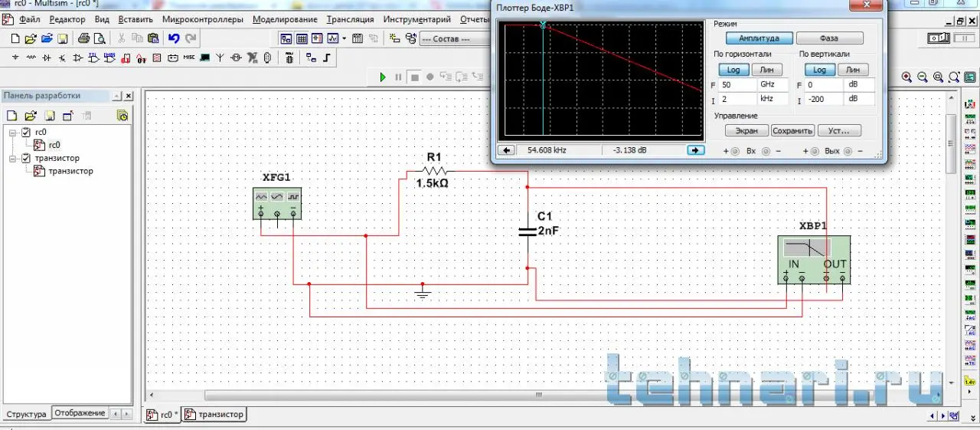Select resistor R1 on schematic

433,171
